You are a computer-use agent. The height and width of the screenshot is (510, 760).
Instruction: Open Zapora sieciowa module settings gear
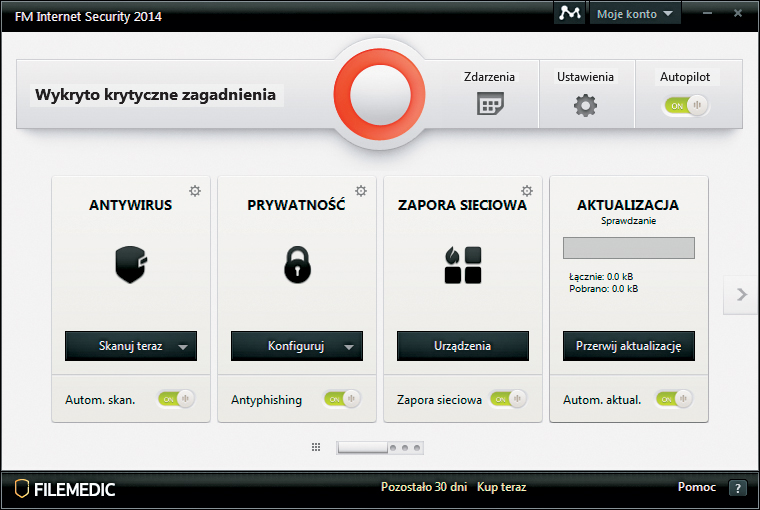pos(527,191)
